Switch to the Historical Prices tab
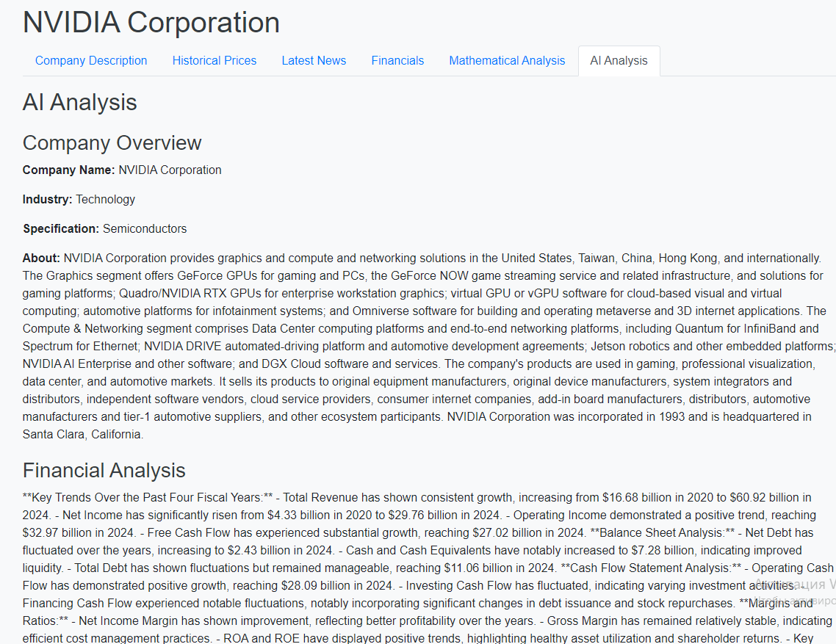Viewport: 836px width, 644px height. (215, 61)
